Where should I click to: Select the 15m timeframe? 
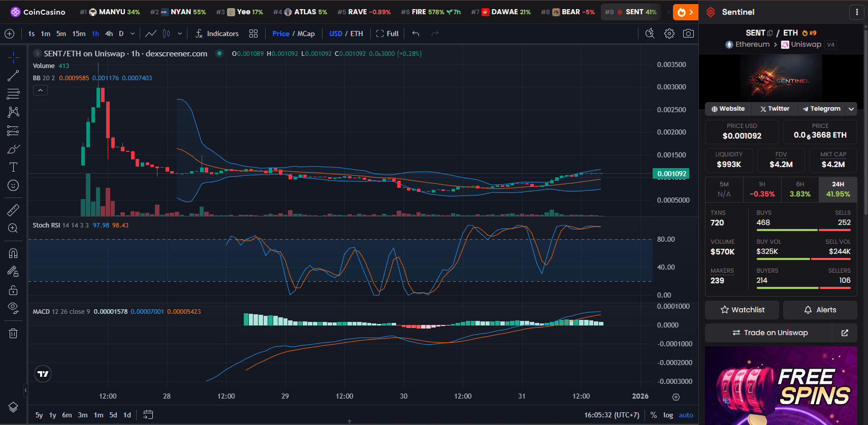click(x=79, y=34)
